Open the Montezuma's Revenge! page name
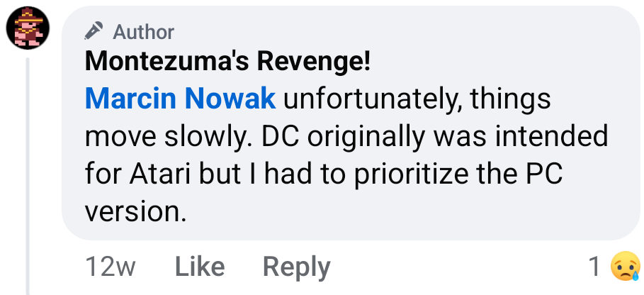Viewport: 644px width, 295px height. point(227,62)
